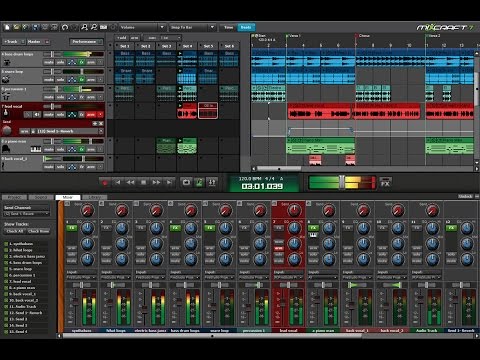Screen dimensions: 480x360
Task: Toggle the green Metronome icon
Action: click(x=199, y=182)
